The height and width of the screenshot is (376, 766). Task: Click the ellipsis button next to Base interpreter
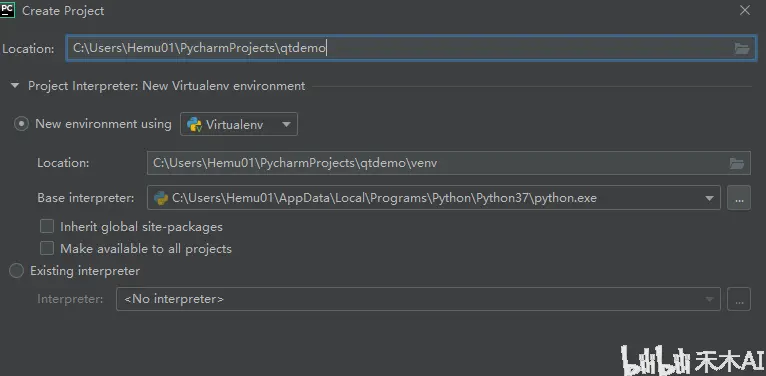(x=739, y=198)
